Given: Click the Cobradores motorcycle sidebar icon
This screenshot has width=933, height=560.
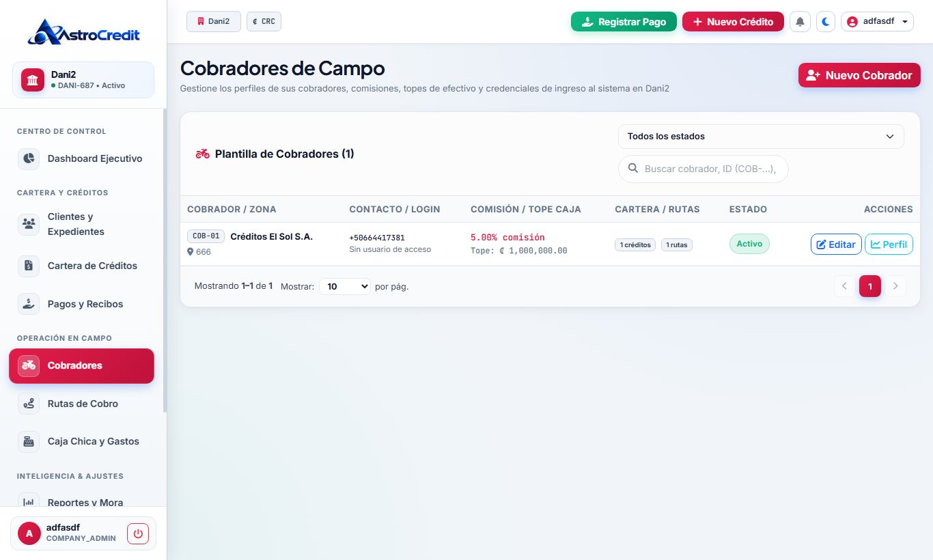Looking at the screenshot, I should pyautogui.click(x=29, y=365).
